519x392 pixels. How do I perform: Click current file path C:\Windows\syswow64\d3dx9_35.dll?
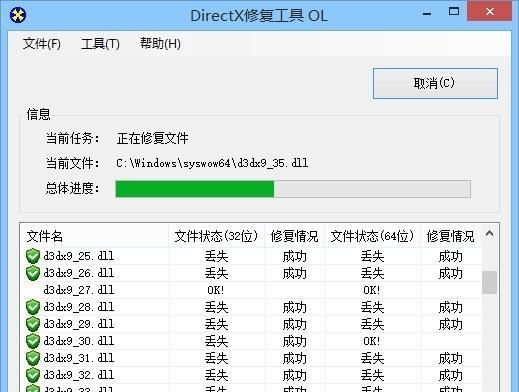[212, 163]
